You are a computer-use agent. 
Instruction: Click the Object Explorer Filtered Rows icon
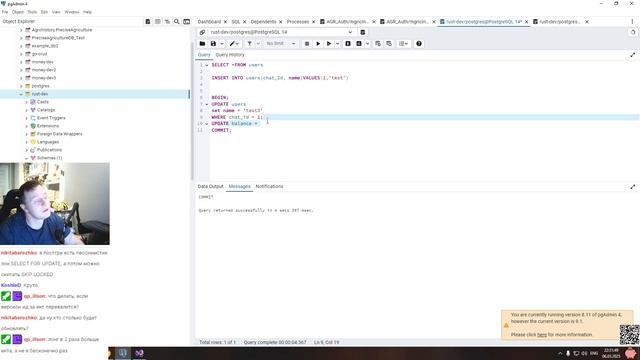point(167,22)
